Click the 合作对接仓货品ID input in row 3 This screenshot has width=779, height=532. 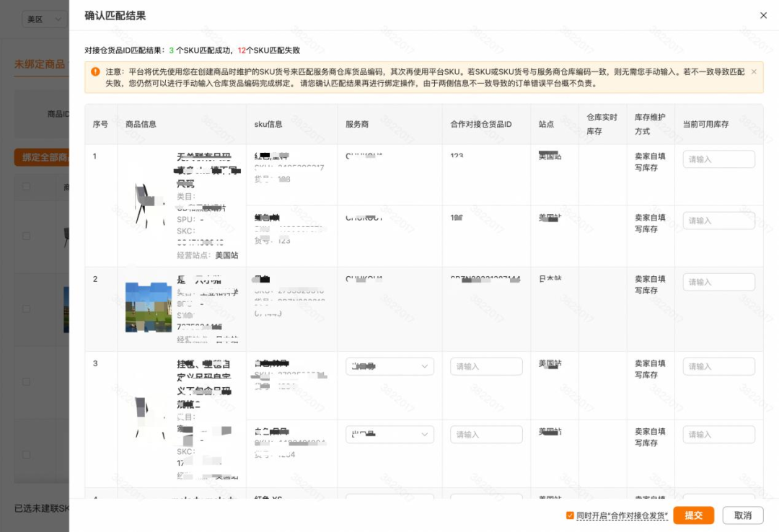[486, 366]
